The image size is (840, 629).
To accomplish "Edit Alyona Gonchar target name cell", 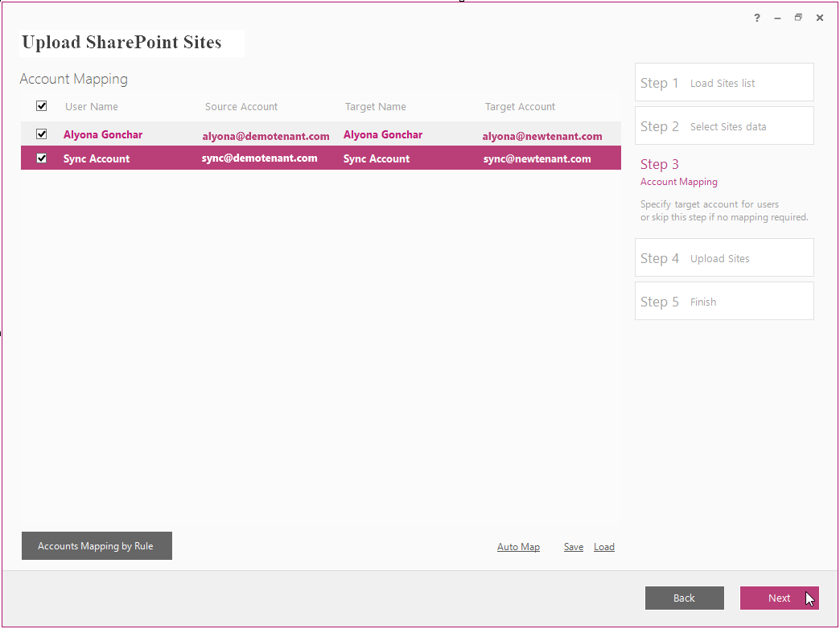I will click(x=383, y=134).
